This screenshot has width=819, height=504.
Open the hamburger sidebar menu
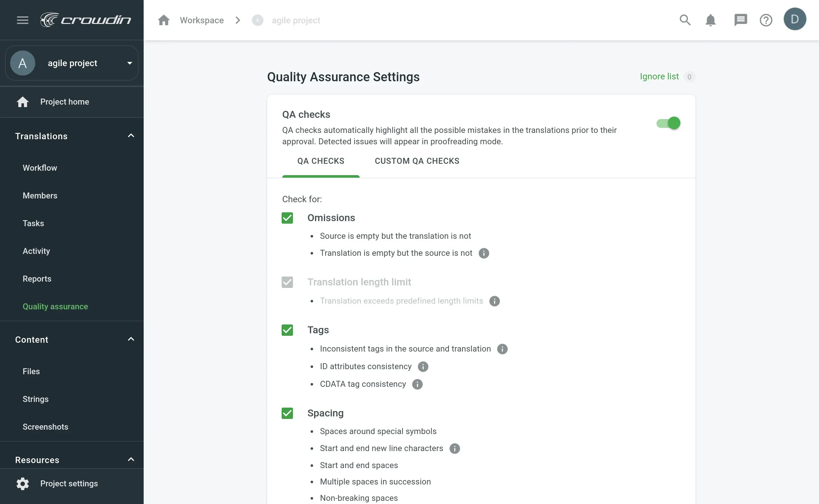[x=23, y=20]
